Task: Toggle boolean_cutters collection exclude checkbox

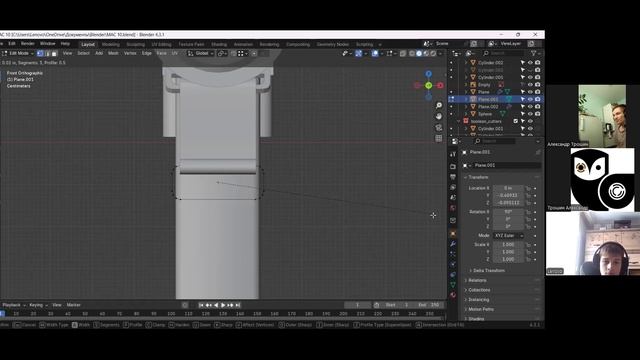Action: pyautogui.click(x=516, y=121)
